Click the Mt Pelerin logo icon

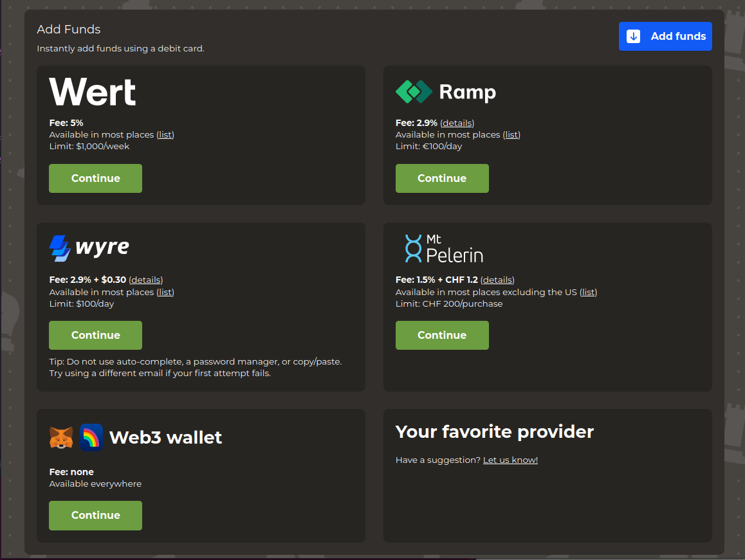[x=413, y=248]
